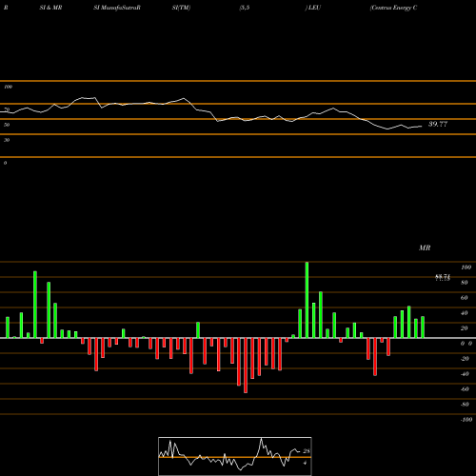Viewport: 476px width, 476px height.
Task: Click the MR panel title label
Action: [x=425, y=248]
